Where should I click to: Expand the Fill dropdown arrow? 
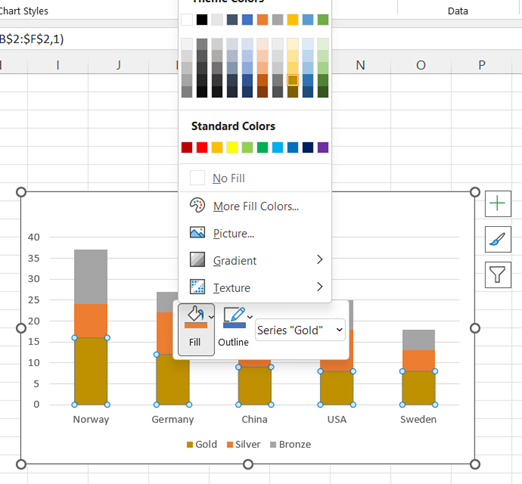click(x=211, y=317)
